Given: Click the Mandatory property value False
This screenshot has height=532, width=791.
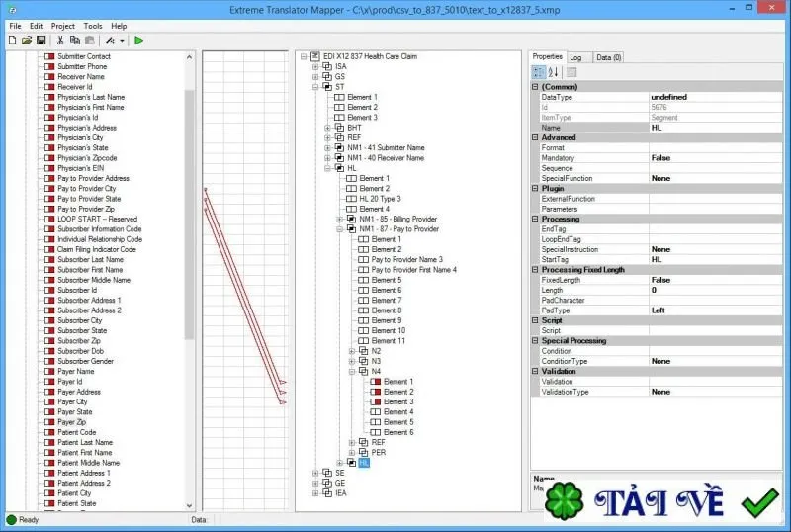Looking at the screenshot, I should [715, 158].
